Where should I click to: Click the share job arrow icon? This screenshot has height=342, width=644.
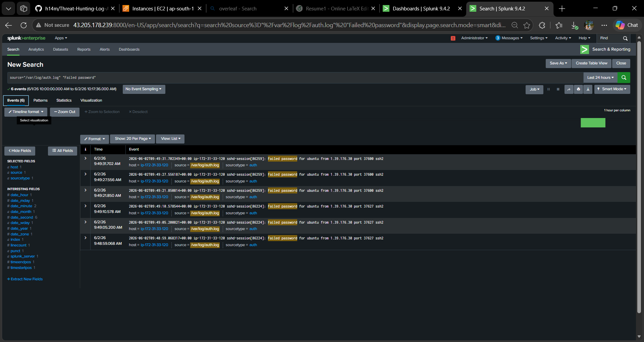coord(569,89)
